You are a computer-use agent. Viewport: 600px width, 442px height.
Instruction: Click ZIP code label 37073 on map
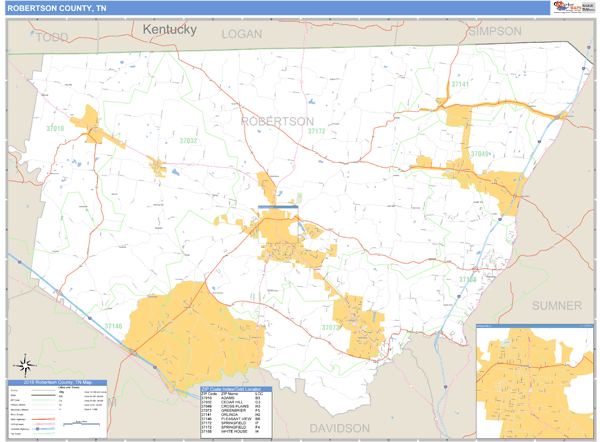click(x=330, y=328)
